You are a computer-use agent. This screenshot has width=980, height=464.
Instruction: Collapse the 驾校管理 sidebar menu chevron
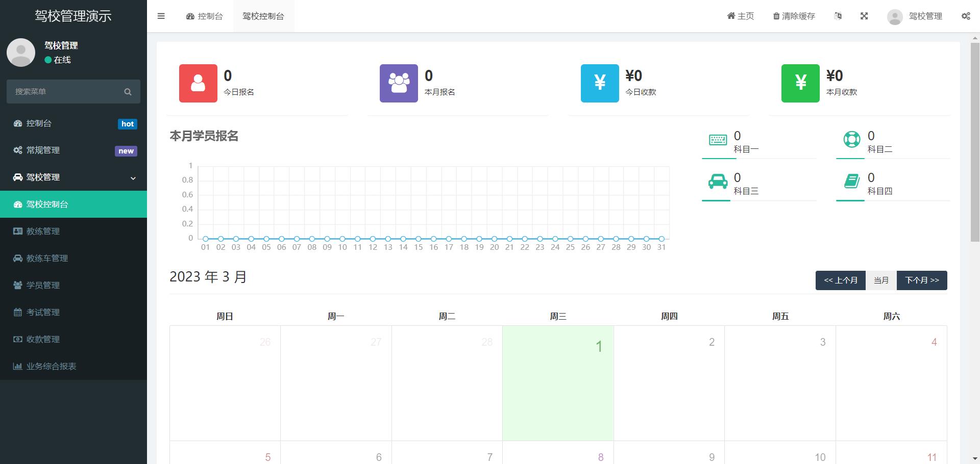133,178
